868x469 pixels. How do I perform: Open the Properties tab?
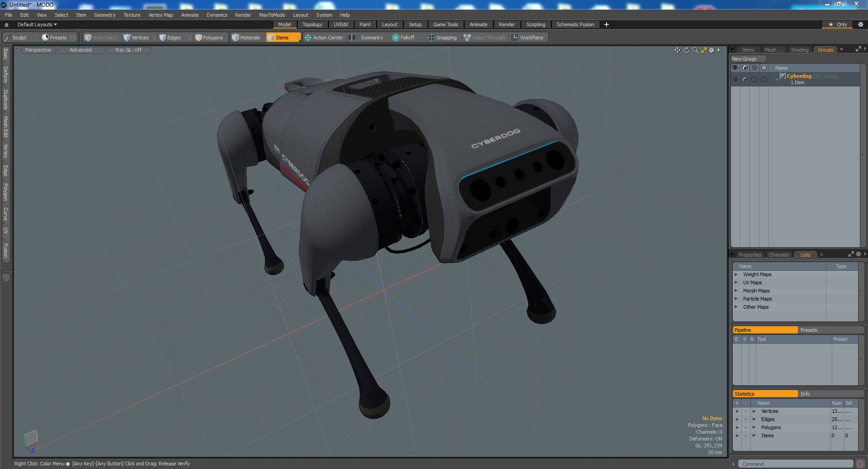click(749, 255)
